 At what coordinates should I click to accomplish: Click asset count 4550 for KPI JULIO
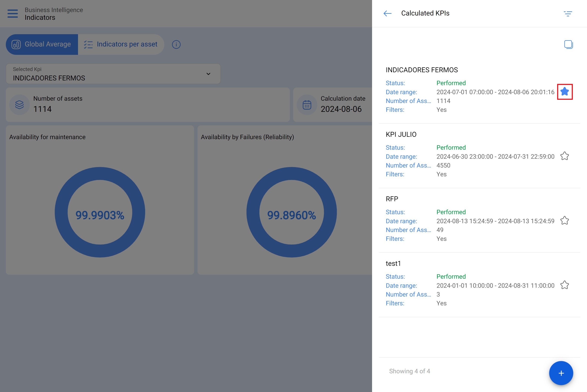443,166
